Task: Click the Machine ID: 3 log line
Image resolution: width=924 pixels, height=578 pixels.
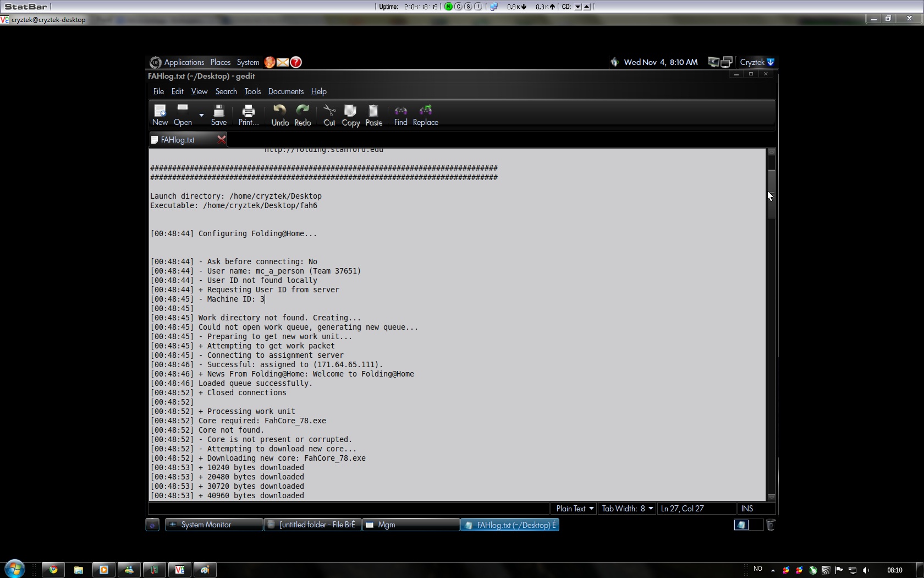Action: (x=207, y=299)
